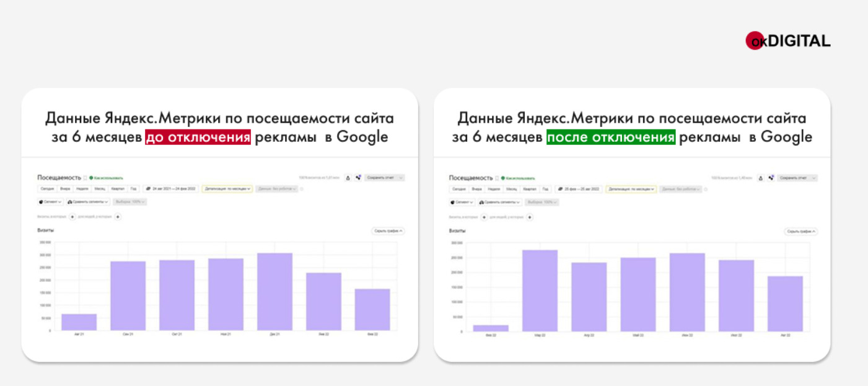This screenshot has height=386, width=868.
Task: Click the Сегмент segment icon
Action: [42, 202]
